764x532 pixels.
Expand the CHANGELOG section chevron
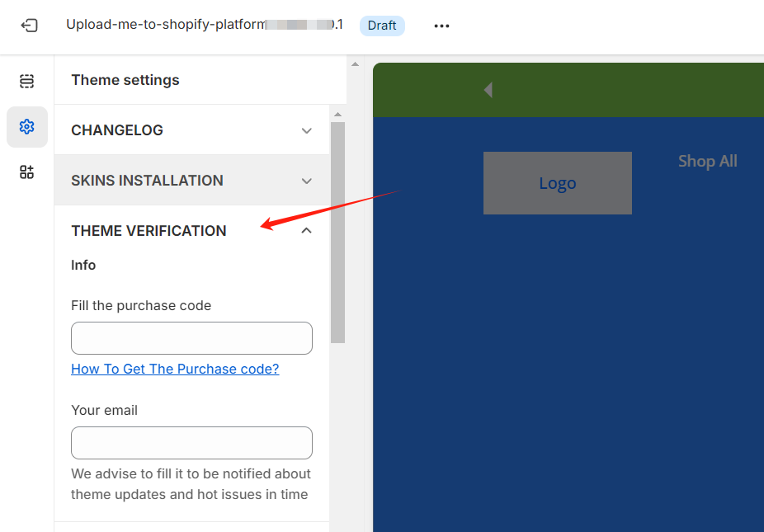pyautogui.click(x=306, y=130)
